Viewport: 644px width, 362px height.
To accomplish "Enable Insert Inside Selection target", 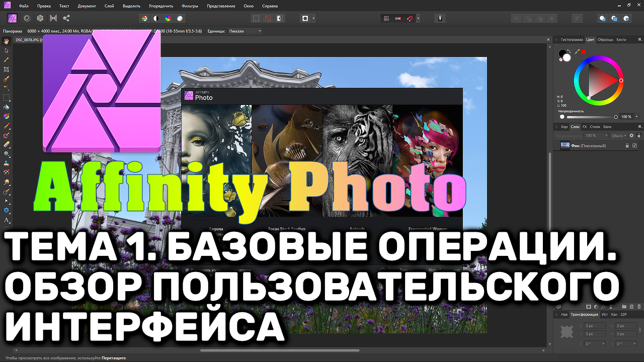I will 626,18.
